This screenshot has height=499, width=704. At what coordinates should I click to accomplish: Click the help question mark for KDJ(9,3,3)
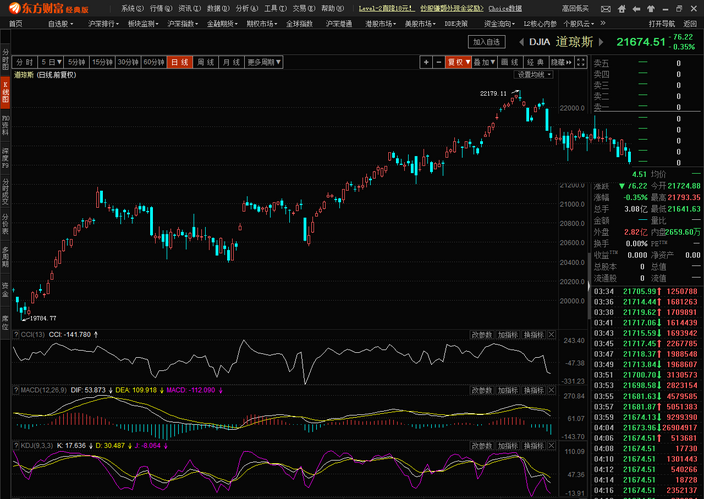[x=16, y=446]
